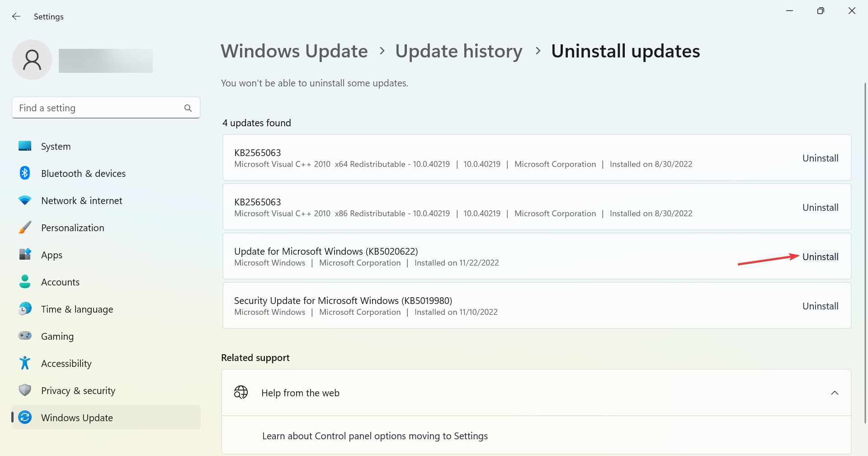Click the user profile avatar
868x456 pixels.
point(32,60)
